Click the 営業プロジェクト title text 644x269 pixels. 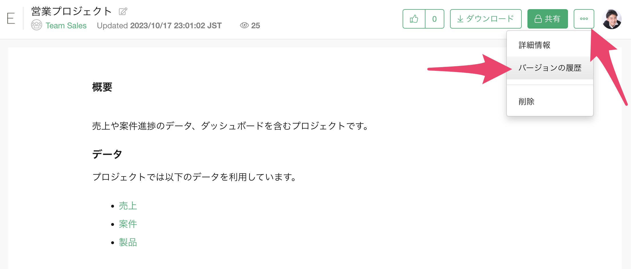(x=71, y=11)
